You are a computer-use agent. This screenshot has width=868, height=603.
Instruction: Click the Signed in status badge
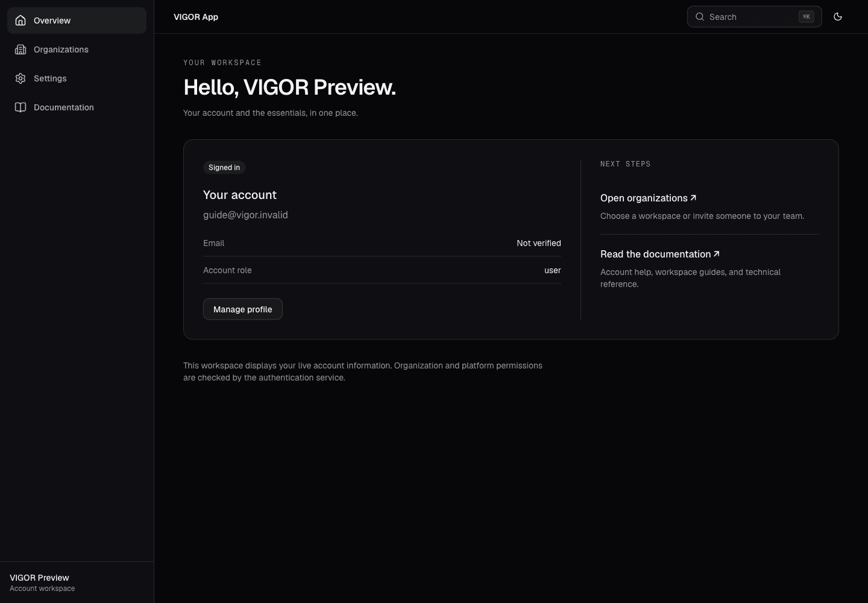[224, 168]
